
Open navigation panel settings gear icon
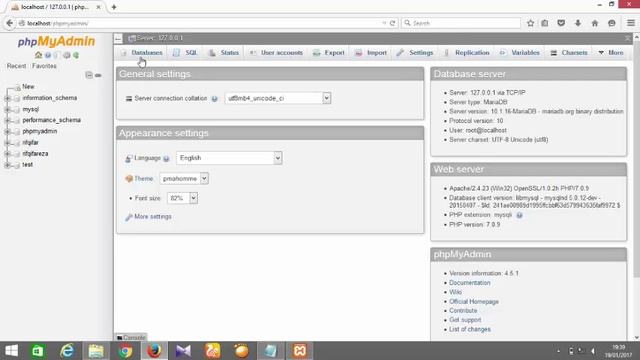coord(67,55)
